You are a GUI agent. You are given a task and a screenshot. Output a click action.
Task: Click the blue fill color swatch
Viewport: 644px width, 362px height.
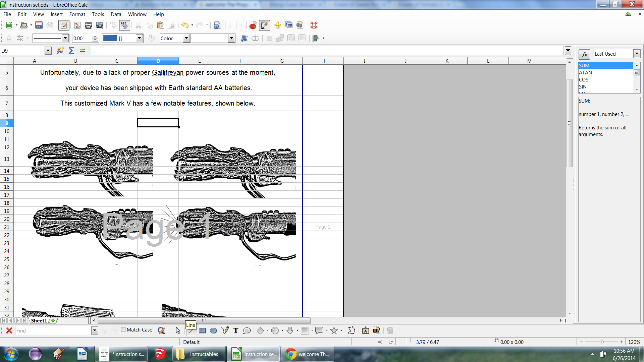click(x=110, y=38)
